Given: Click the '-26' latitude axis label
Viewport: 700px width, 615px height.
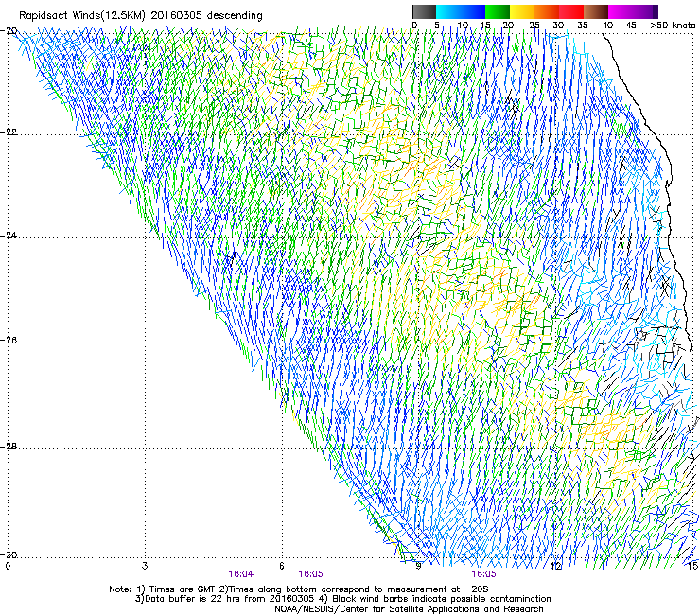Looking at the screenshot, I should pyautogui.click(x=9, y=341).
